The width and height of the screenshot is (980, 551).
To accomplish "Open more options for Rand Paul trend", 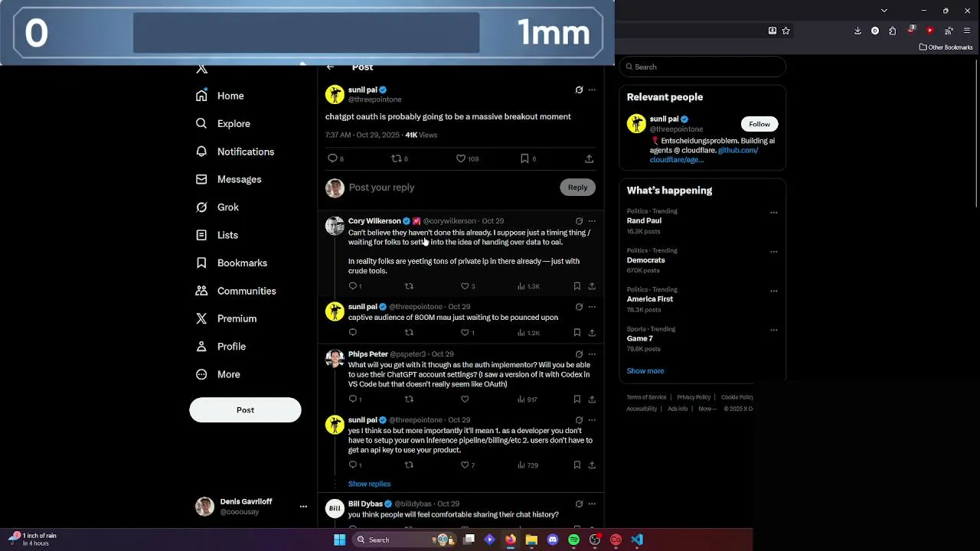I will point(774,213).
